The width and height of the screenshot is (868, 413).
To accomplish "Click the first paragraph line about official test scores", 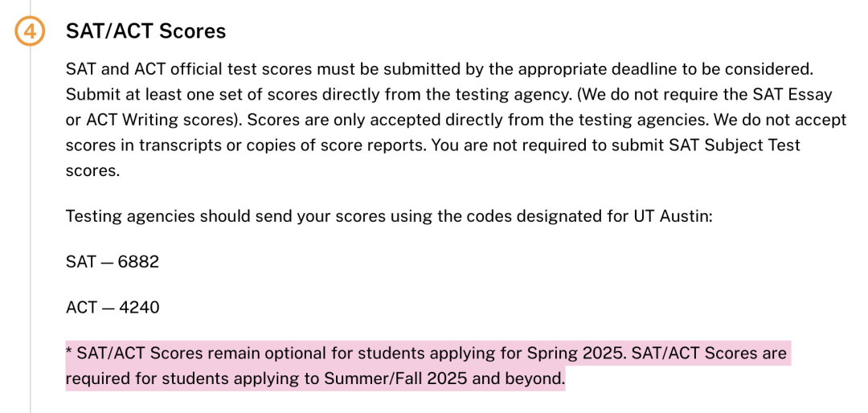I will [440, 69].
